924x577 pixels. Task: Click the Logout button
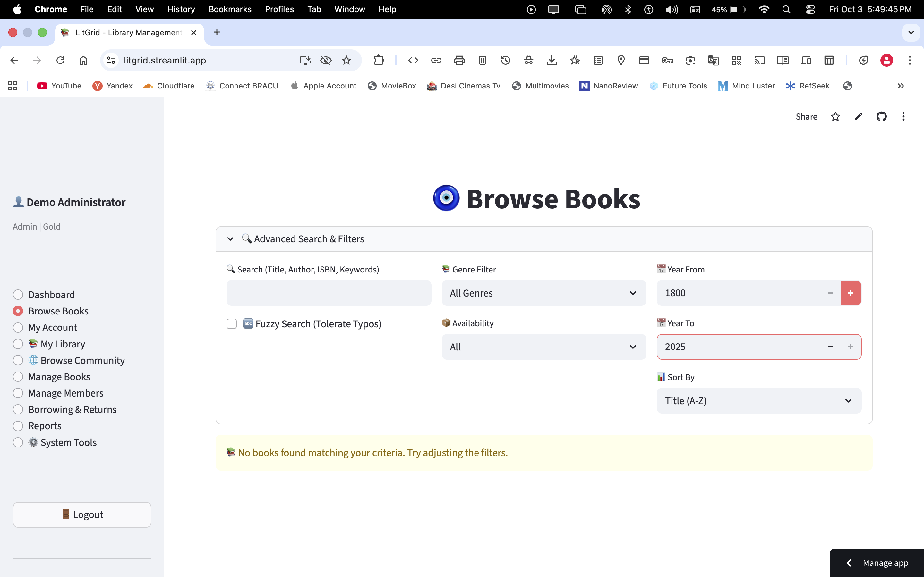point(82,514)
